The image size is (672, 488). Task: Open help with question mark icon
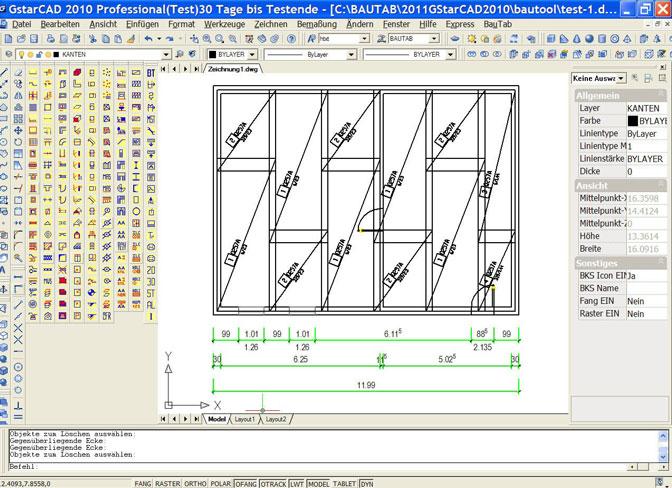point(291,39)
